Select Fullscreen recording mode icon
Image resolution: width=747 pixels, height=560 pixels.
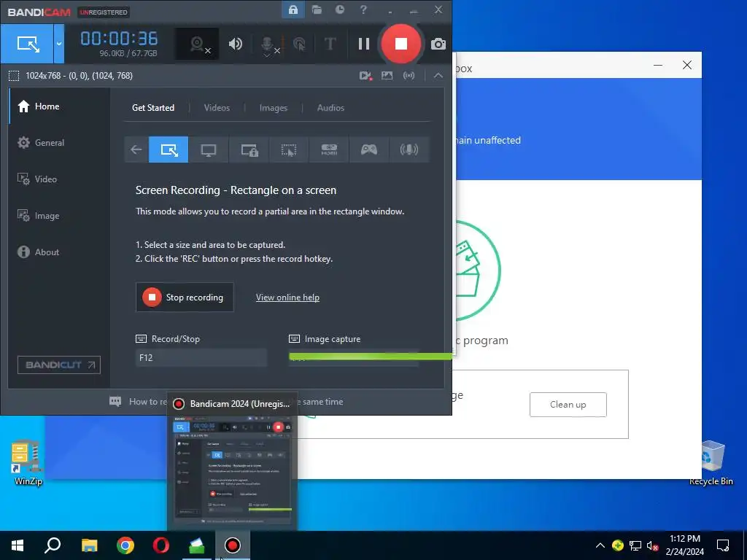coord(209,149)
